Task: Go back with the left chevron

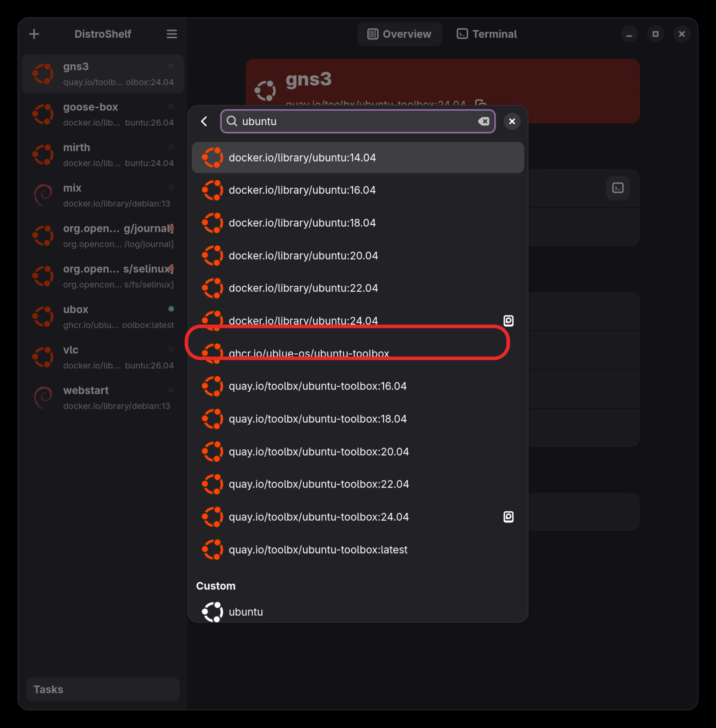Action: click(x=204, y=121)
